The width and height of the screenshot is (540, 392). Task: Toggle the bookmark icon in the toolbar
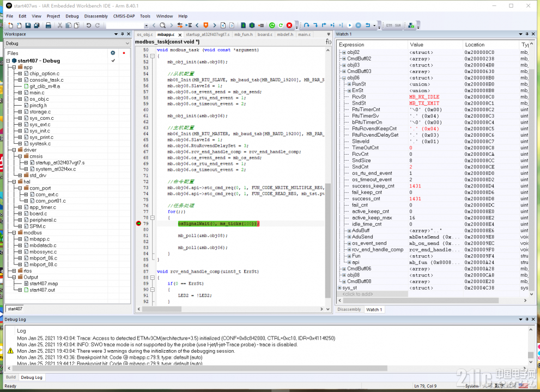click(x=206, y=26)
